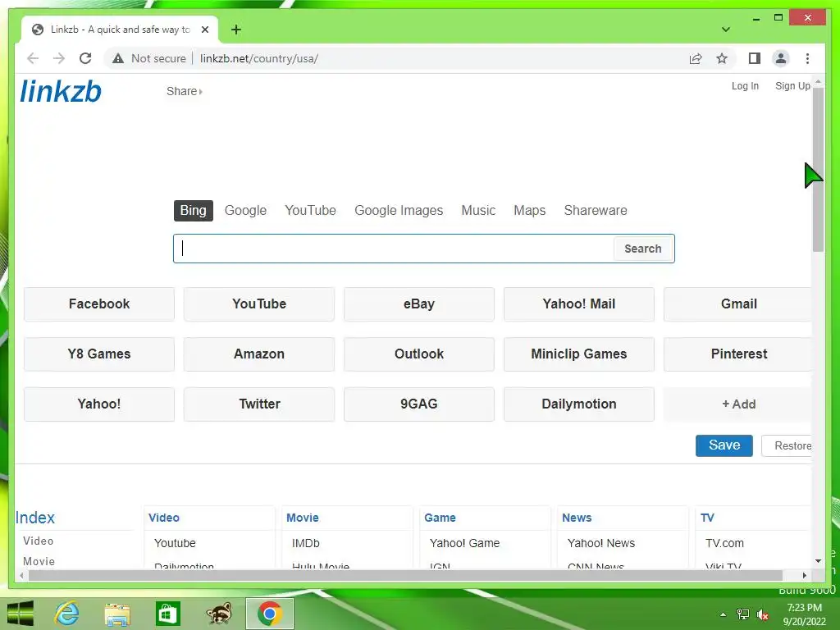Launch Internet Explorer from the taskbar
Screen dimensions: 840x630
coord(67,614)
